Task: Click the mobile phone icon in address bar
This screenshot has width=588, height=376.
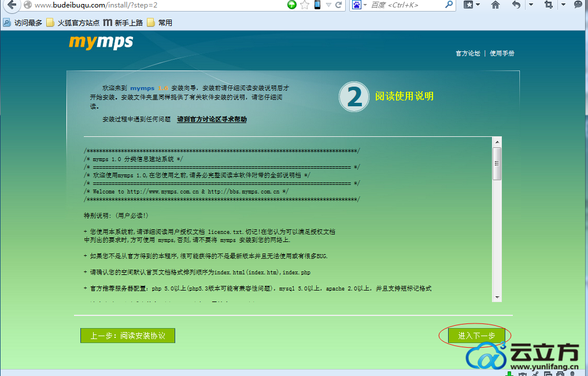Action: click(317, 5)
